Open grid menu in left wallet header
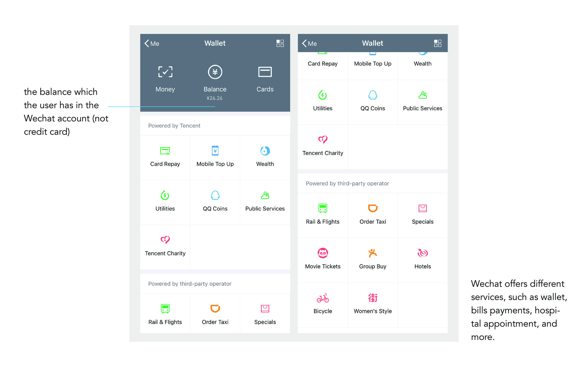This screenshot has height=367, width=588. point(280,43)
